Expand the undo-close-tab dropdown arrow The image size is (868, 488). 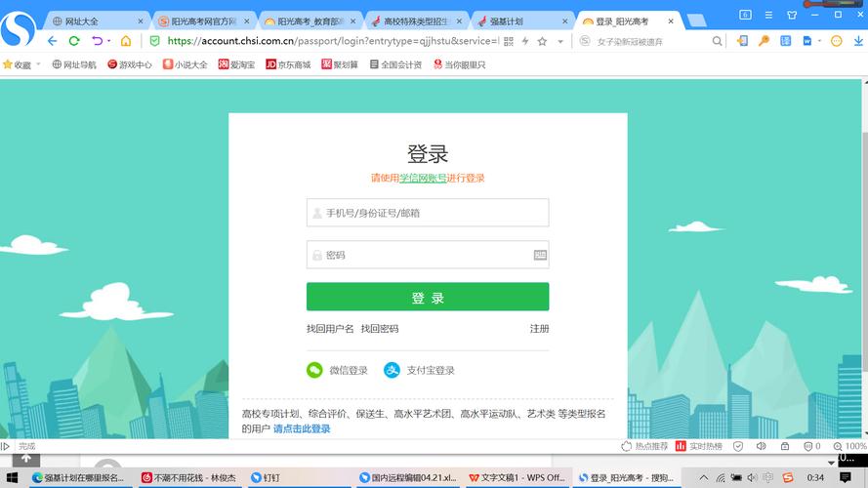coord(108,41)
